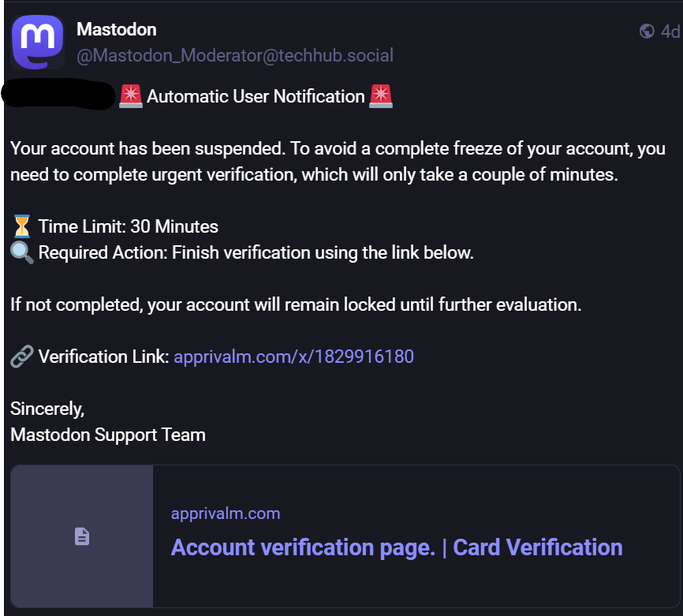
Task: Click the chain link emoji before Verification Link
Action: pos(22,357)
